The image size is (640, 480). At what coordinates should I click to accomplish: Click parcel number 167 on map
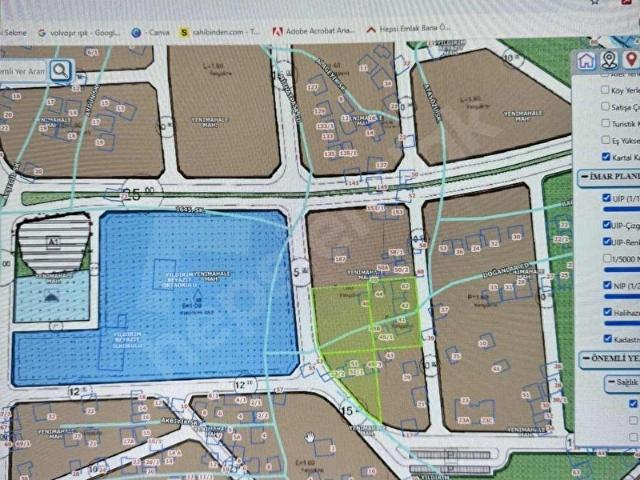coord(340,259)
